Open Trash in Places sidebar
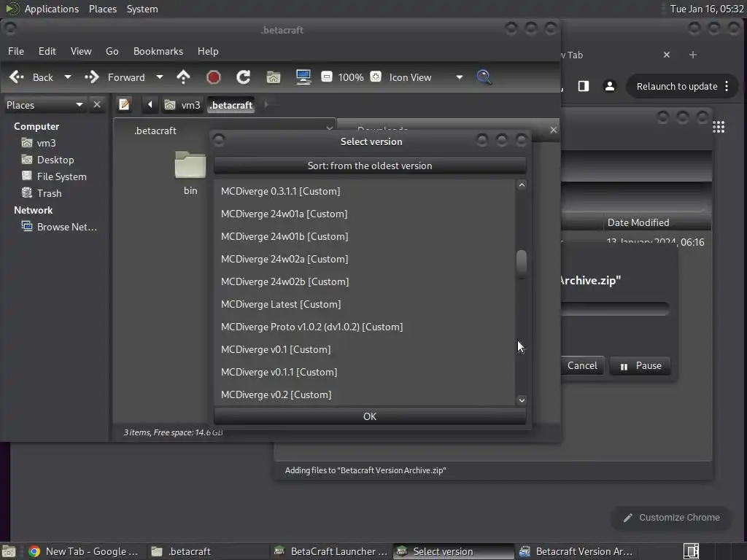 pos(49,193)
